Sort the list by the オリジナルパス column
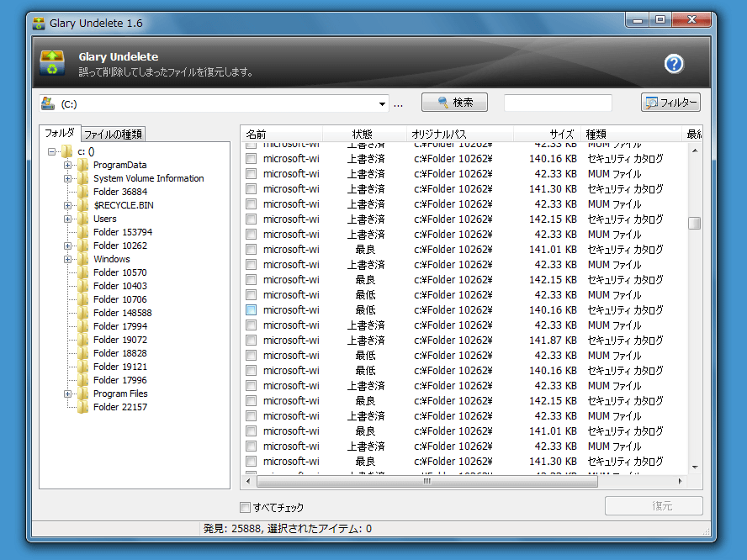The width and height of the screenshot is (747, 560). point(460,134)
